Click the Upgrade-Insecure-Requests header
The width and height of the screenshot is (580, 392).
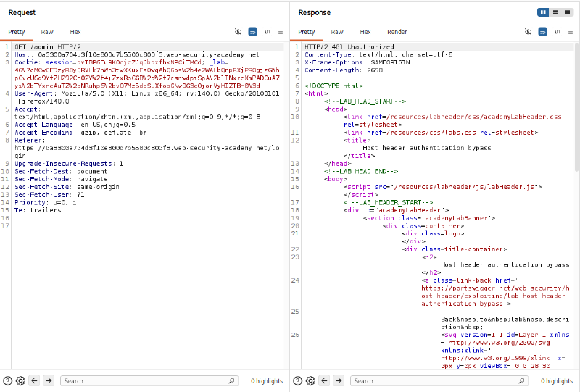coord(69,164)
